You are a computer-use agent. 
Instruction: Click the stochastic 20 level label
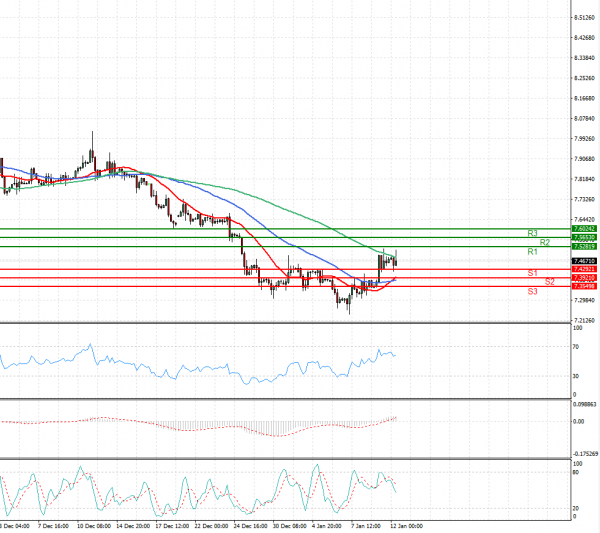point(576,509)
